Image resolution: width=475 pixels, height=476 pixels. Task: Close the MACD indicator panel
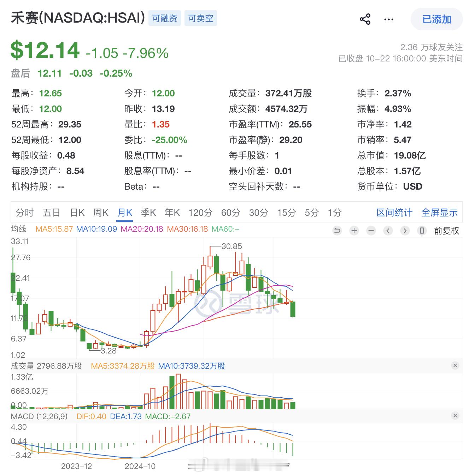tap(455, 416)
